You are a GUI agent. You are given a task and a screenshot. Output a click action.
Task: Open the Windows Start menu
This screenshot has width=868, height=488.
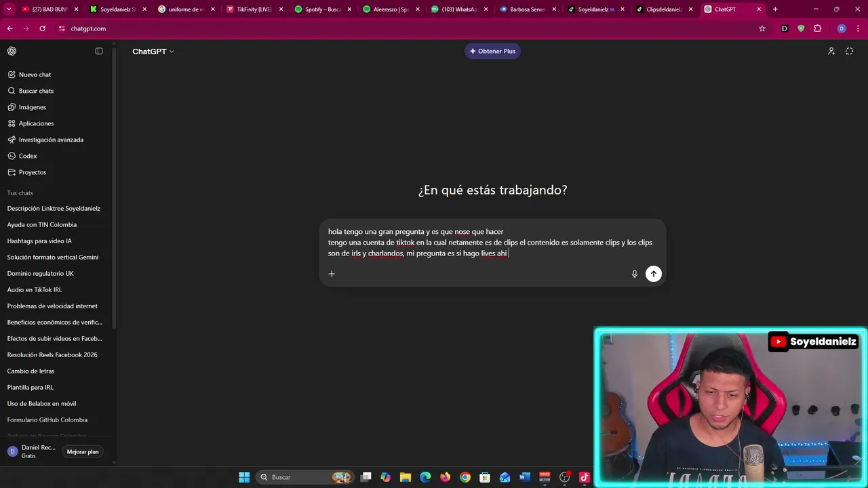244,477
